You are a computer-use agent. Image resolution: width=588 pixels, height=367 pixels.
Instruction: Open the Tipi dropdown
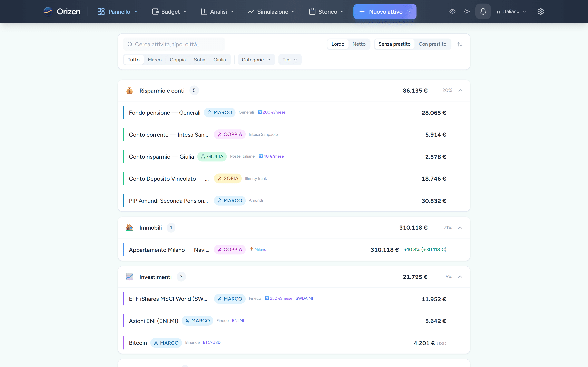[x=290, y=60]
